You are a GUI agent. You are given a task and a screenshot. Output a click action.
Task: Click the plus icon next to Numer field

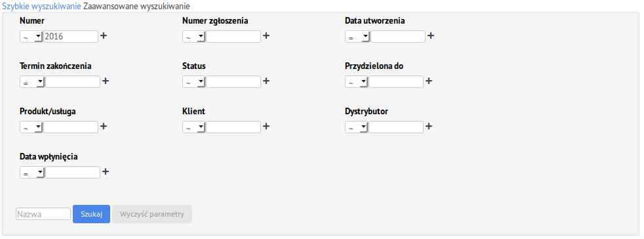[104, 36]
